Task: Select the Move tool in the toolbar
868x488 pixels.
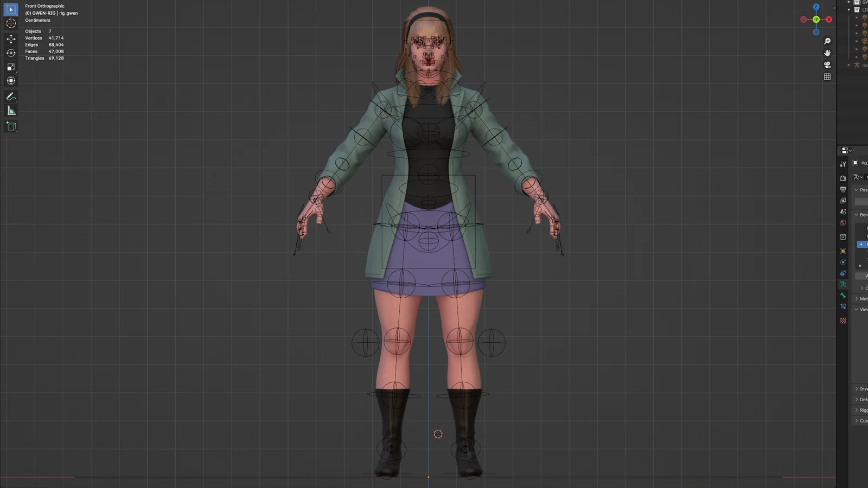Action: pos(11,38)
